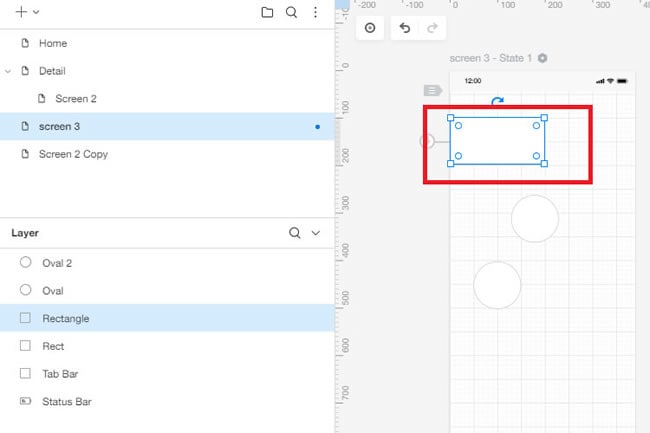Open the Screen 2 page
Image resolution: width=650 pixels, height=433 pixels.
click(167, 99)
